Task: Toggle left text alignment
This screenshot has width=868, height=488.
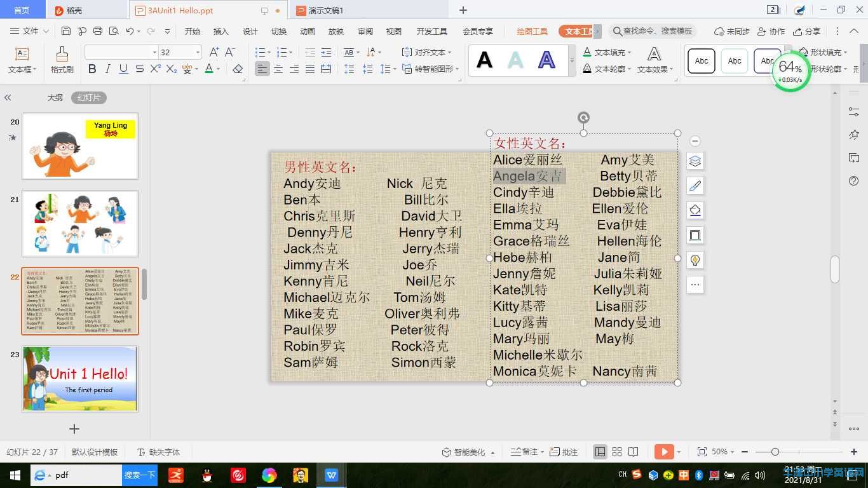Action: tap(262, 69)
